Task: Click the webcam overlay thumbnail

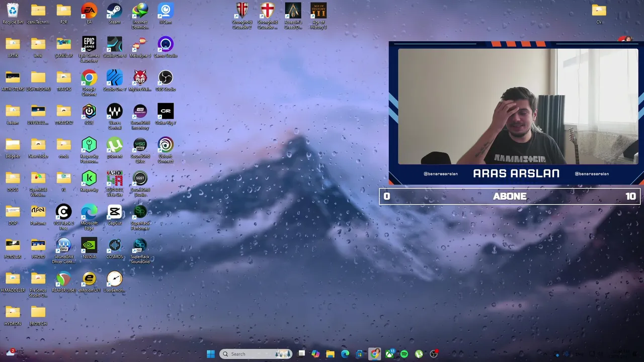Action: (518, 107)
